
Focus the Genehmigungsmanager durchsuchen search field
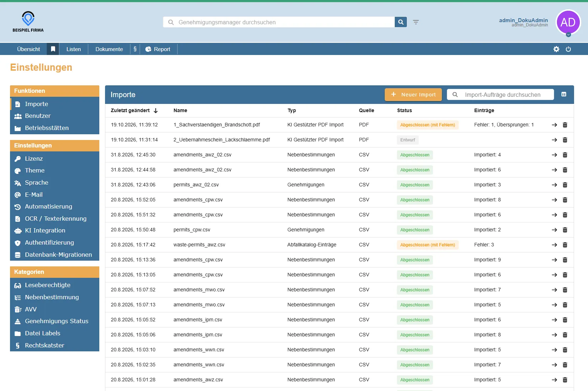[279, 22]
